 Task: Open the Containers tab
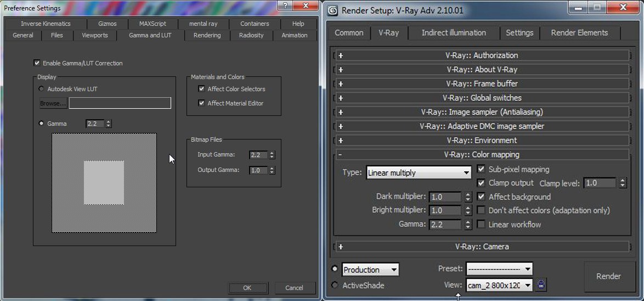pyautogui.click(x=255, y=24)
